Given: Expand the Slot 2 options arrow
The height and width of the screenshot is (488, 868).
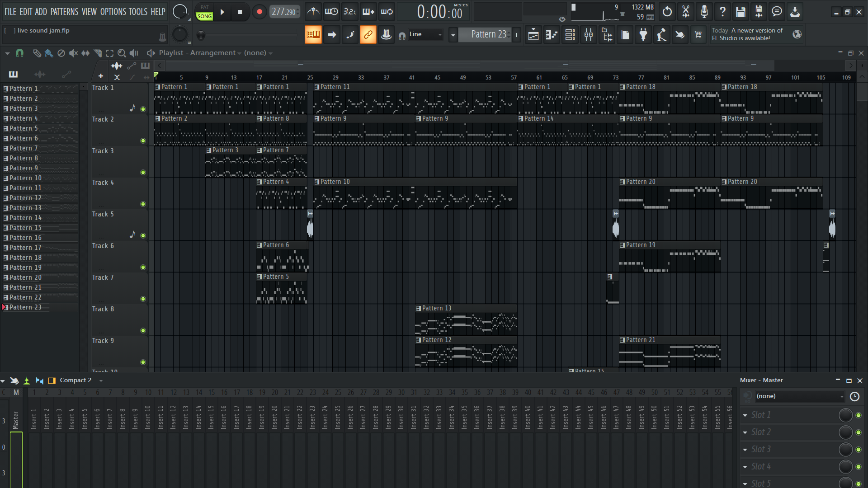Looking at the screenshot, I should tap(745, 432).
